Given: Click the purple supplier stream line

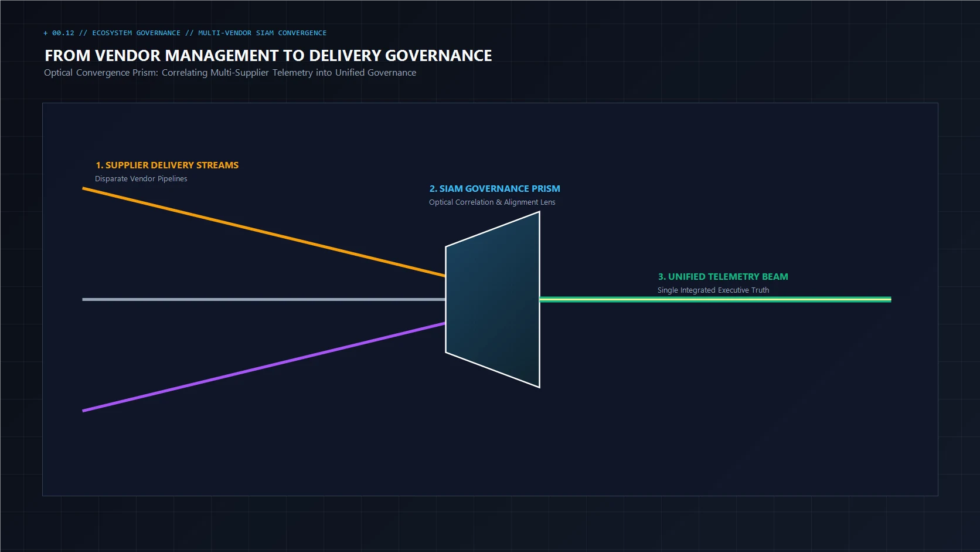Looking at the screenshot, I should pos(264,367).
